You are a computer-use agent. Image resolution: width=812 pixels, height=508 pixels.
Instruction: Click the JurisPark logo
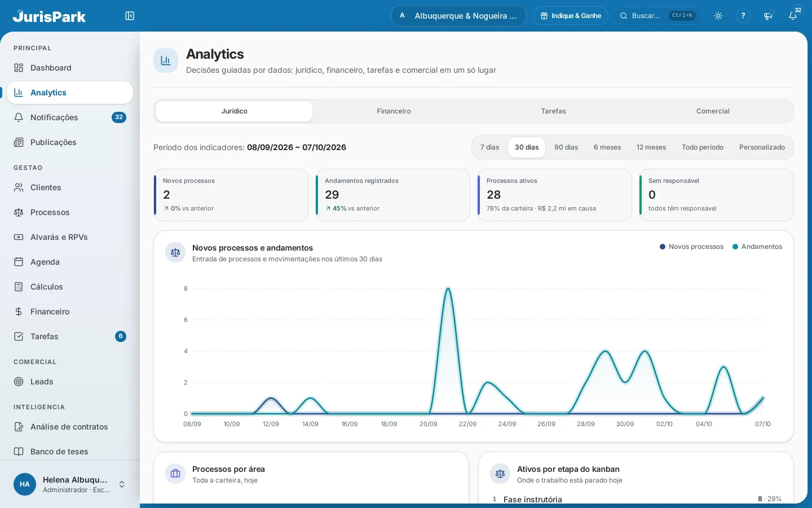tap(50, 16)
